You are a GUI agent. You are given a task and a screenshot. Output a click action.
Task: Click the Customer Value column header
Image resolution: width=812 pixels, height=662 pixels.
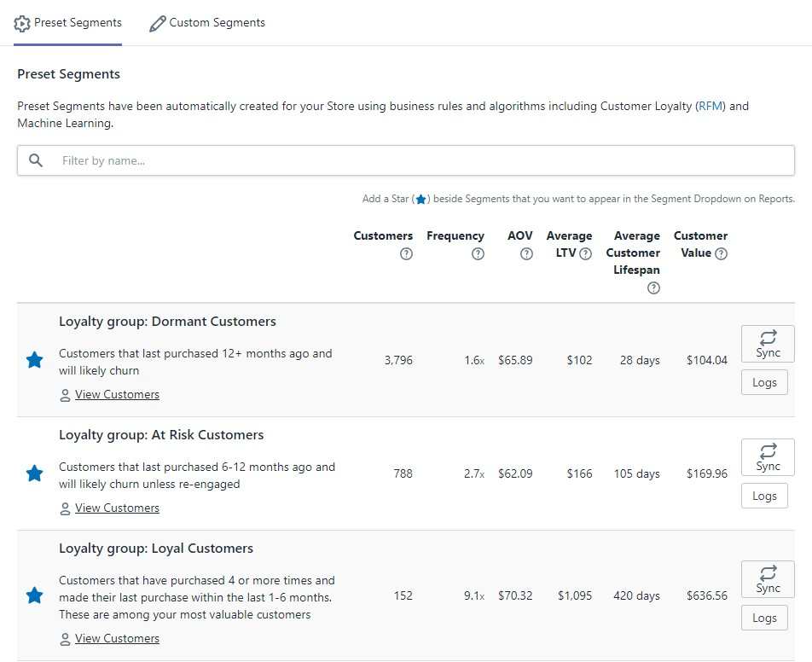700,245
